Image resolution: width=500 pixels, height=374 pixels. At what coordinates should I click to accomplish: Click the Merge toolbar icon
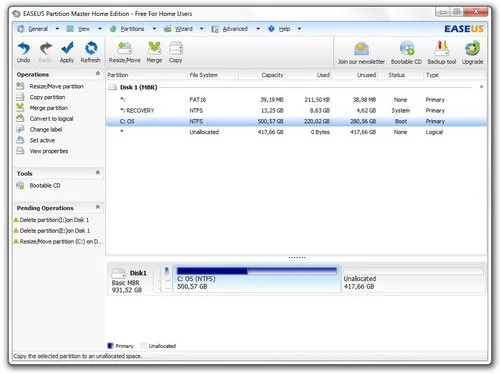[154, 48]
